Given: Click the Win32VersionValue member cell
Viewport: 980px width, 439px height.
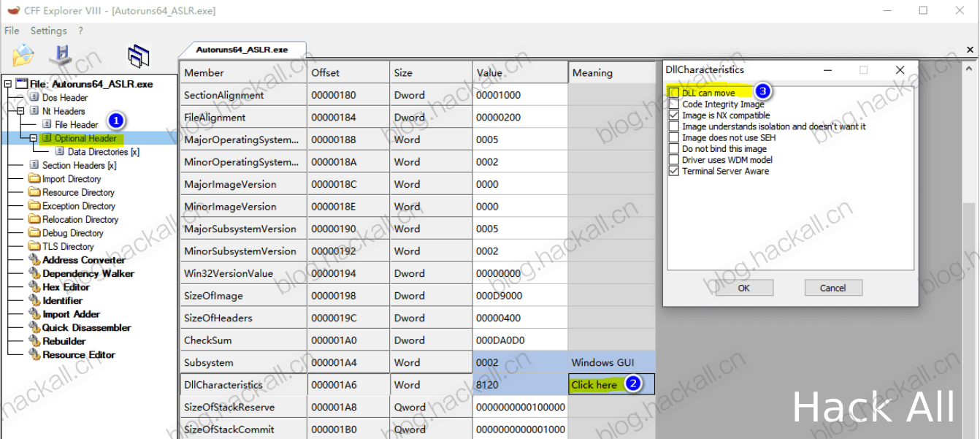Looking at the screenshot, I should (243, 273).
